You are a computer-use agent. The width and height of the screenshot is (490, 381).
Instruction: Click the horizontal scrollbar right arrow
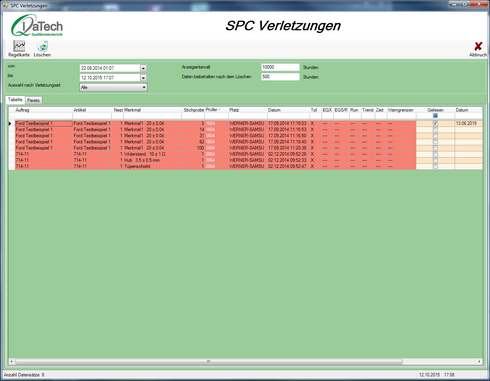479,361
